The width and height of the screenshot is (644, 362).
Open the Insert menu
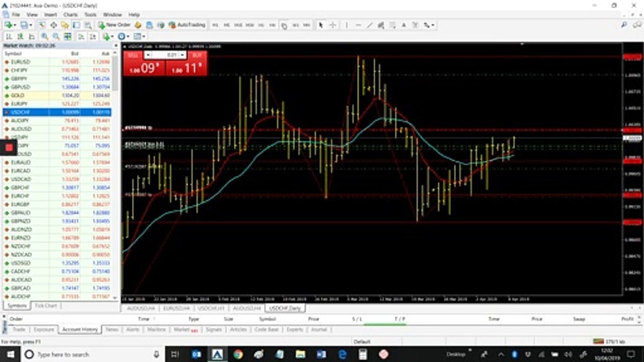pyautogui.click(x=50, y=15)
